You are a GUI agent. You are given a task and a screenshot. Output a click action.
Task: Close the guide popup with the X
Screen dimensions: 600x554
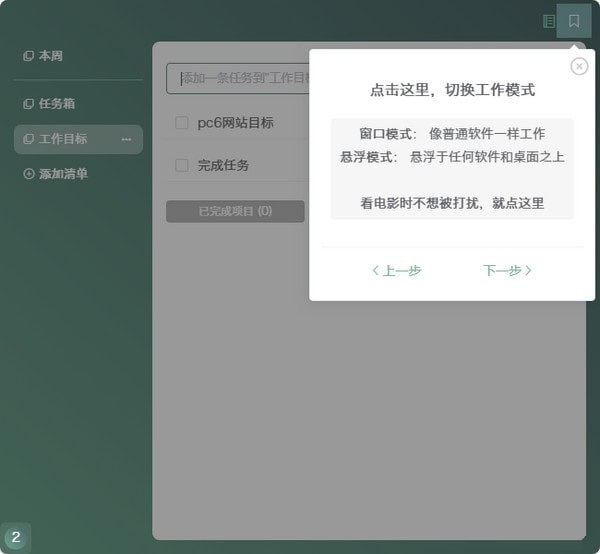579,67
